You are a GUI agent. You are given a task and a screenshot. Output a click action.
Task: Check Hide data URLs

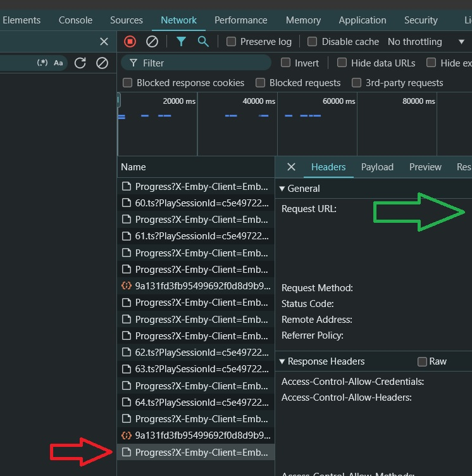[342, 63]
